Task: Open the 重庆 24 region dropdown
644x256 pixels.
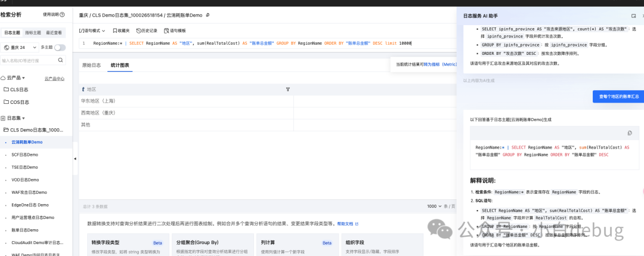Action: click(x=20, y=47)
